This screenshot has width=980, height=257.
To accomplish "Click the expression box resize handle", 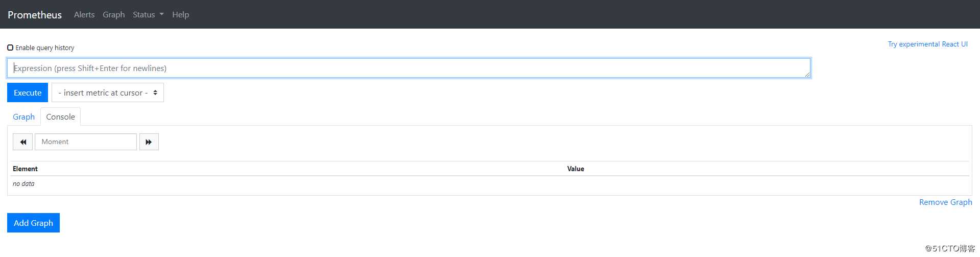I will coord(807,75).
